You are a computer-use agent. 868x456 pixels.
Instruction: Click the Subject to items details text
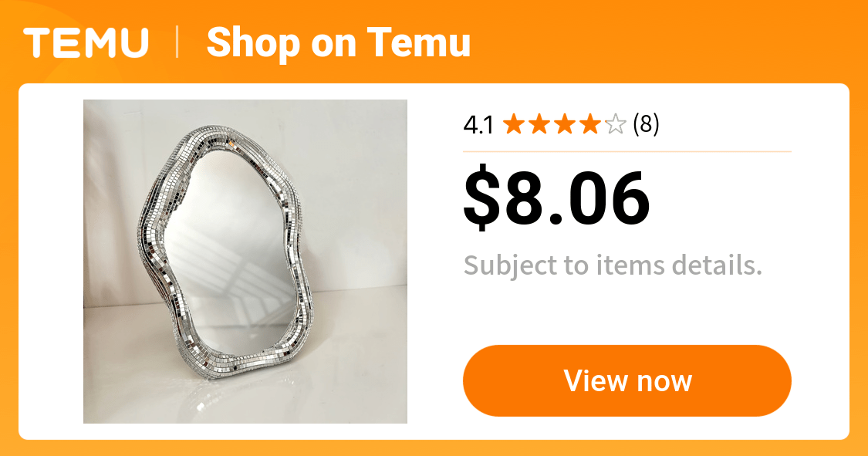coord(613,265)
